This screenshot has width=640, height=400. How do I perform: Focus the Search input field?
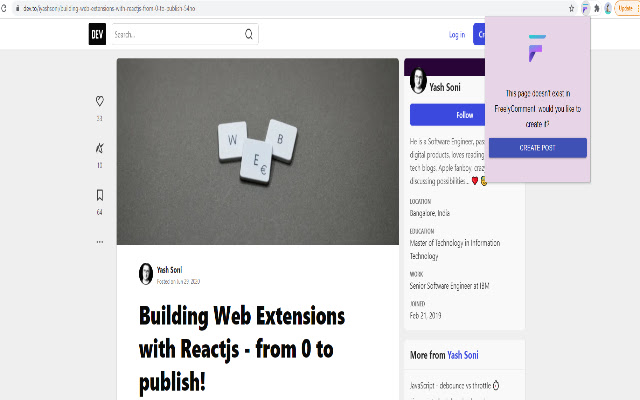click(x=185, y=34)
